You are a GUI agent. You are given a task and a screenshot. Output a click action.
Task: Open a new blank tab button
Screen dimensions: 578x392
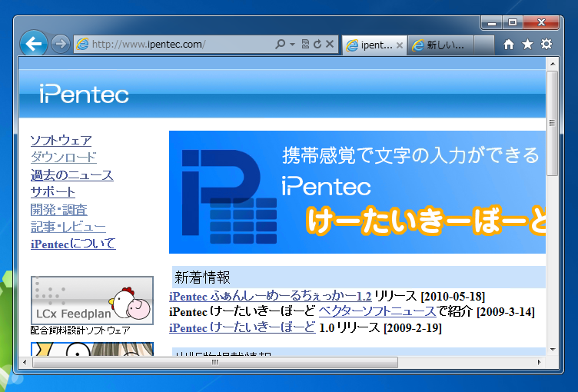[483, 45]
